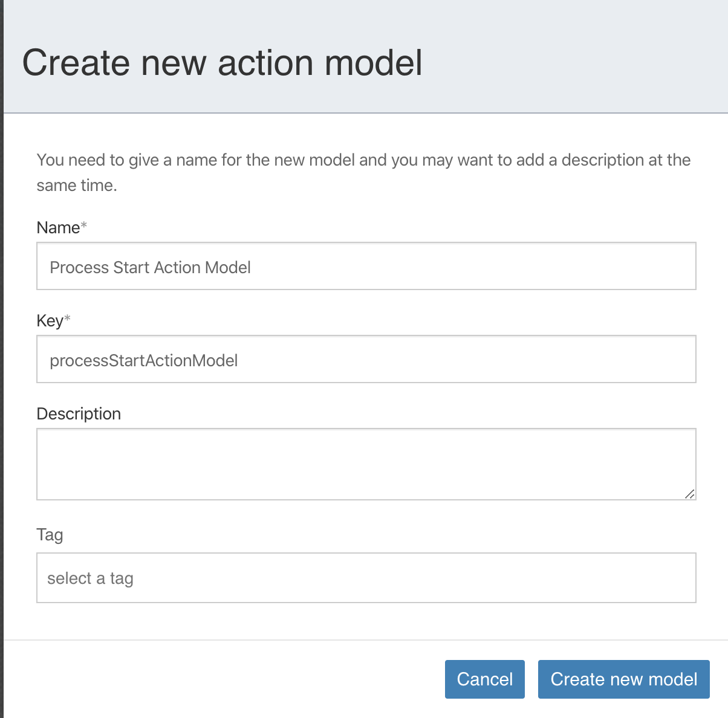Image resolution: width=728 pixels, height=718 pixels.
Task: Click 'Create new model'
Action: click(623, 679)
